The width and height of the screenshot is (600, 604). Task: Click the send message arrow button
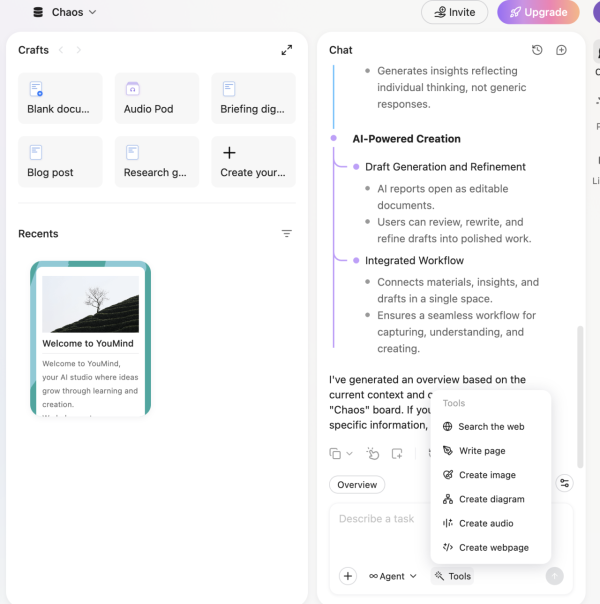(554, 576)
